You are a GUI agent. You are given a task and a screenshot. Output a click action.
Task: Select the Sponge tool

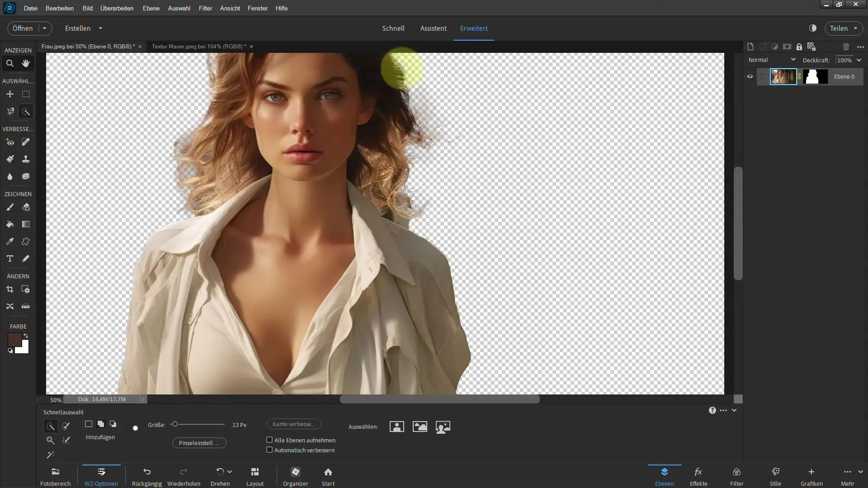26,177
